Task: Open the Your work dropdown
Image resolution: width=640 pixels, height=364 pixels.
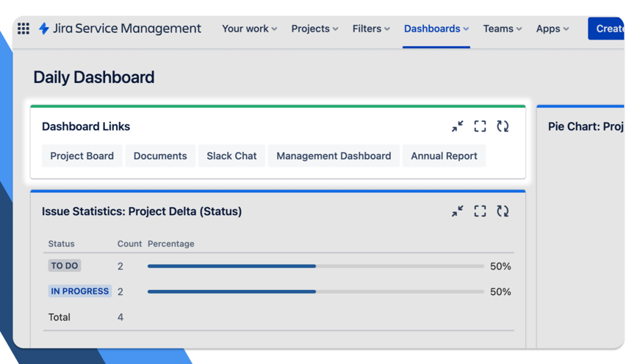Action: click(249, 29)
